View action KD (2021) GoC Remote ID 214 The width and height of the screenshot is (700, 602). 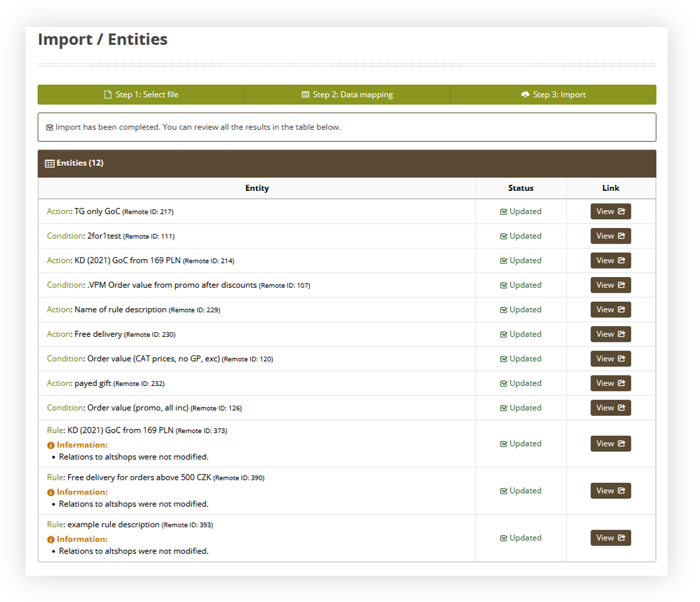pyautogui.click(x=610, y=260)
